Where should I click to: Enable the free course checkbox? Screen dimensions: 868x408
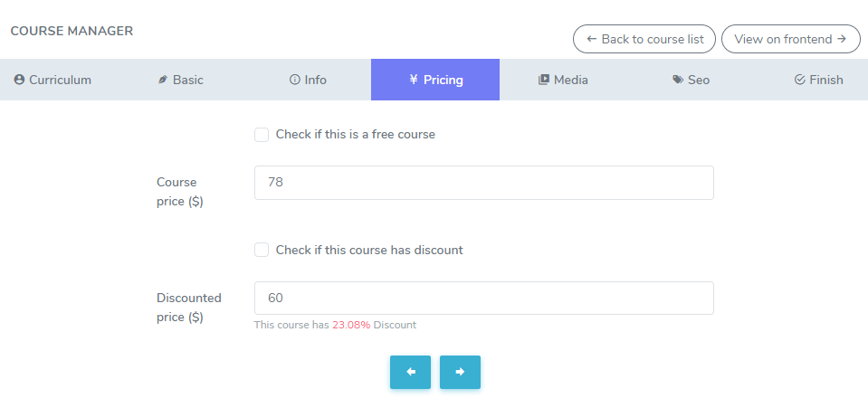tap(262, 135)
